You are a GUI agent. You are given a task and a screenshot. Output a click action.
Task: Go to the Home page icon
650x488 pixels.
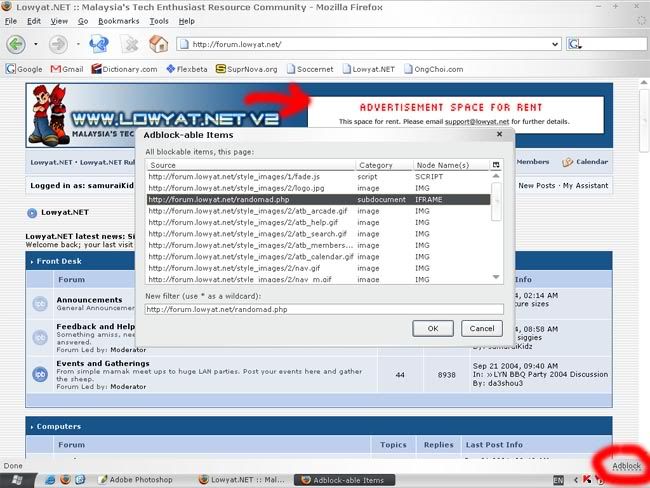pyautogui.click(x=158, y=44)
